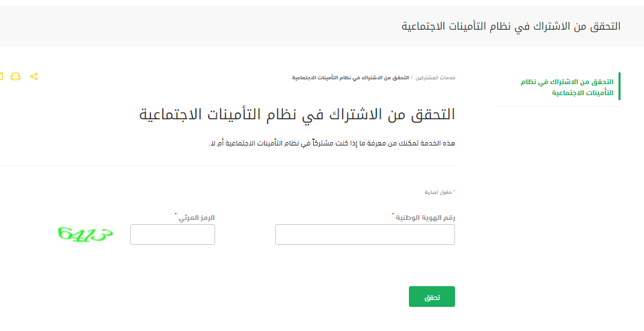Screen dimensions: 644x331
Task: Click the red asterisk beside الرمز المرئي
Action: (176, 215)
